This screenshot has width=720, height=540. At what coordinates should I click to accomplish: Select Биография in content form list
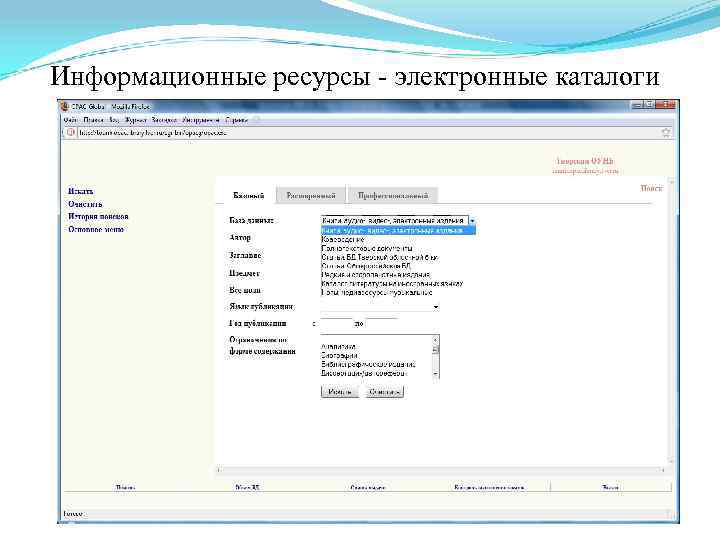pyautogui.click(x=339, y=355)
